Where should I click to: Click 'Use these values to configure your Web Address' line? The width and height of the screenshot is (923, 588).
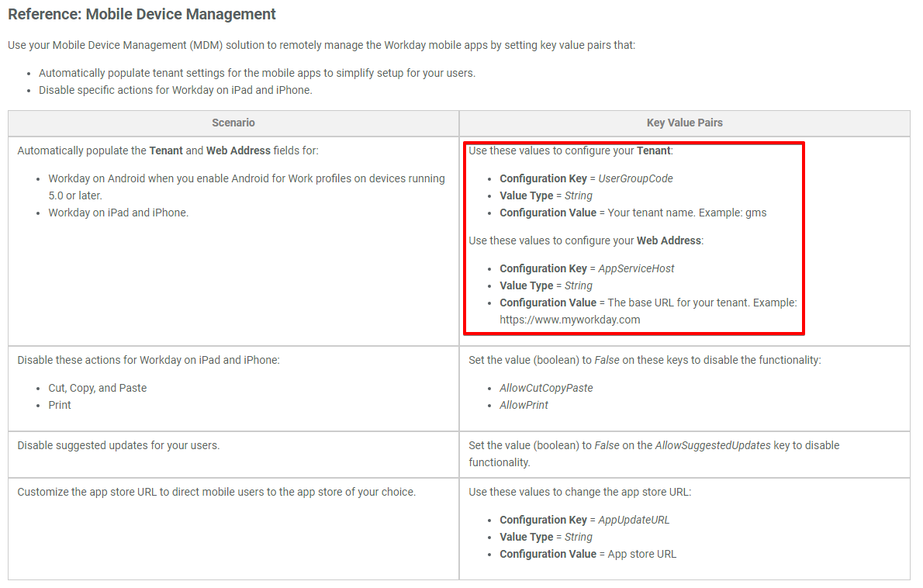click(x=586, y=240)
